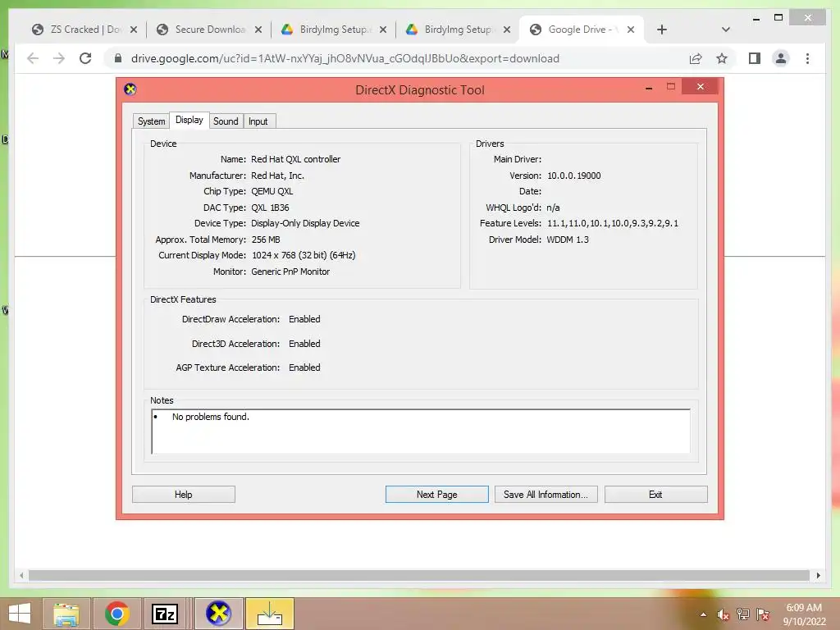This screenshot has height=630, width=840.
Task: Click the 'QEMU QXL' chip type value
Action: click(x=272, y=191)
